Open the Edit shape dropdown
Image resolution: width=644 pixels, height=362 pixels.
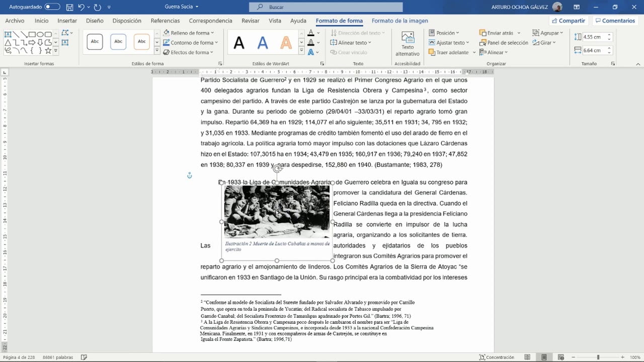67,33
